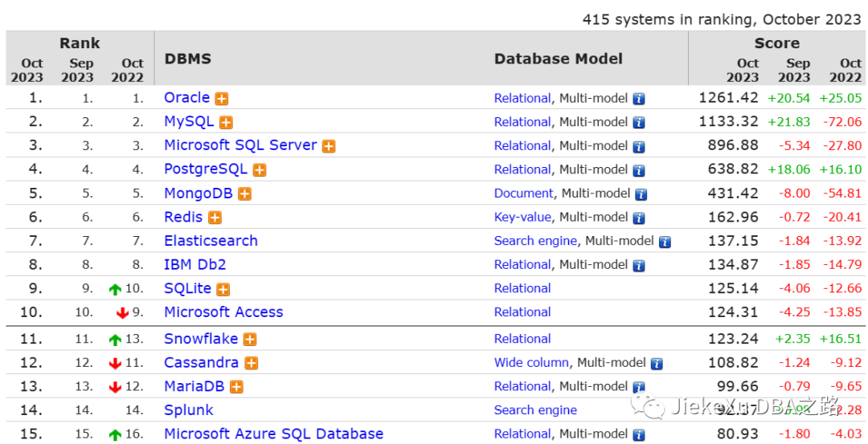868x444 pixels.
Task: Open the Cassandra link
Action: tap(202, 362)
